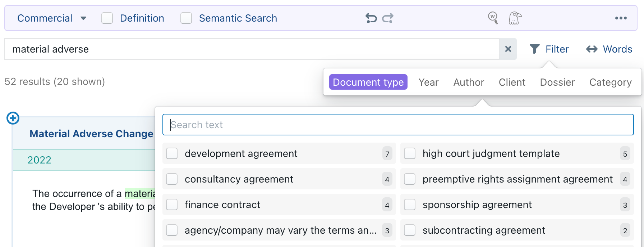Click in the Search text filter field
Screen dimensions: 644x247
(x=398, y=125)
